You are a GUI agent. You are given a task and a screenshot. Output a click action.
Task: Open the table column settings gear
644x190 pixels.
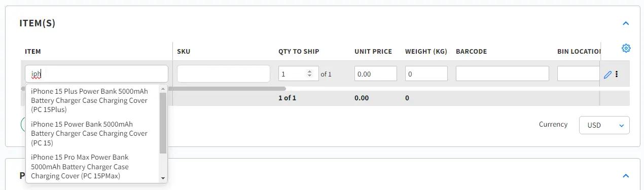(626, 48)
